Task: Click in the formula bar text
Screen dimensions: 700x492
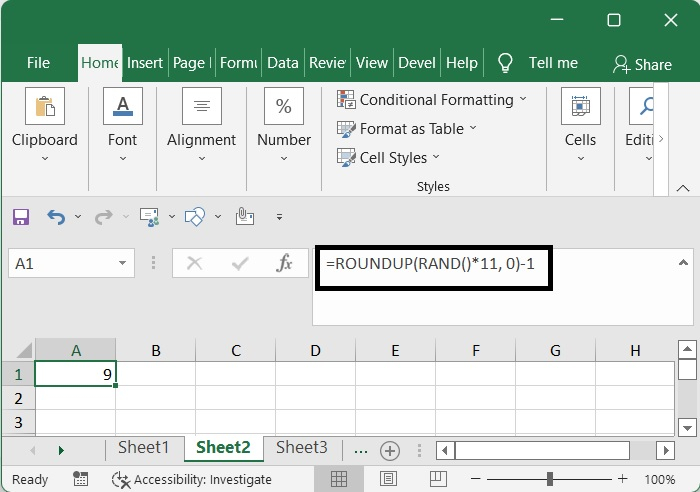Action: 430,264
